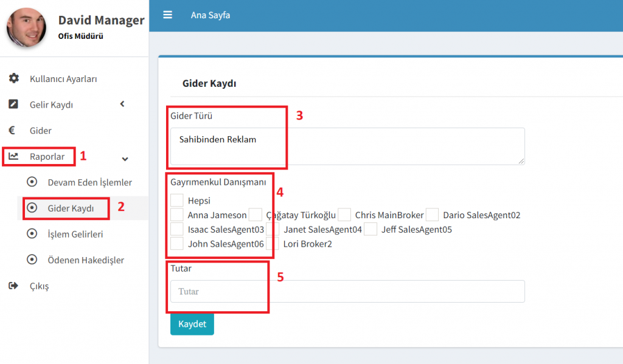Viewport: 623px width, 364px height.
Task: Go to the Ana Sayfa link
Action: click(x=211, y=15)
